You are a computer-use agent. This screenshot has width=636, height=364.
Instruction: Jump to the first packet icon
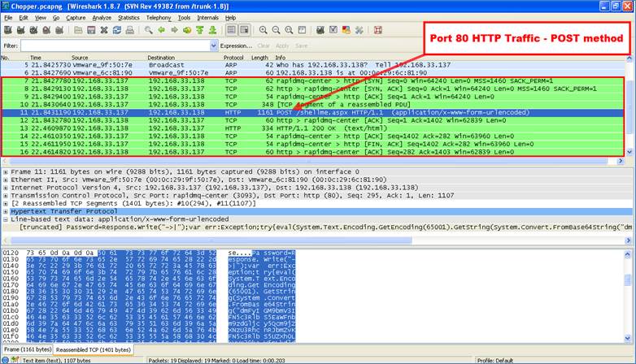[200, 30]
